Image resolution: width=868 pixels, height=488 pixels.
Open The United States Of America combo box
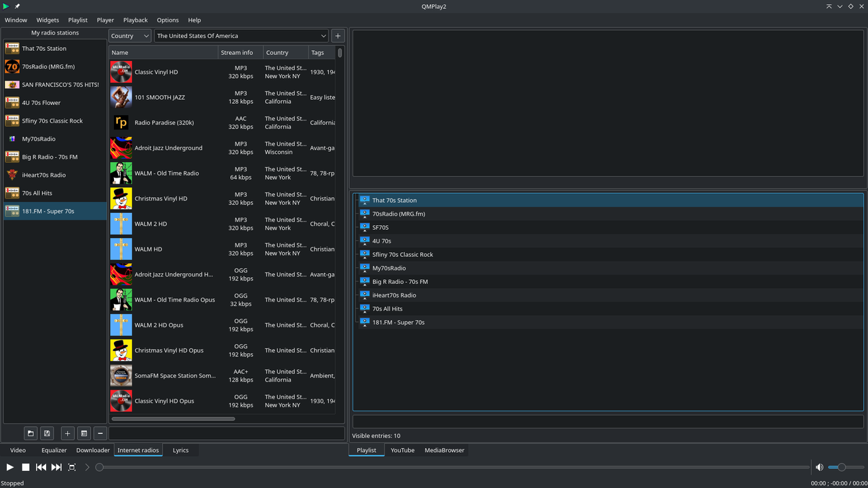click(x=241, y=36)
